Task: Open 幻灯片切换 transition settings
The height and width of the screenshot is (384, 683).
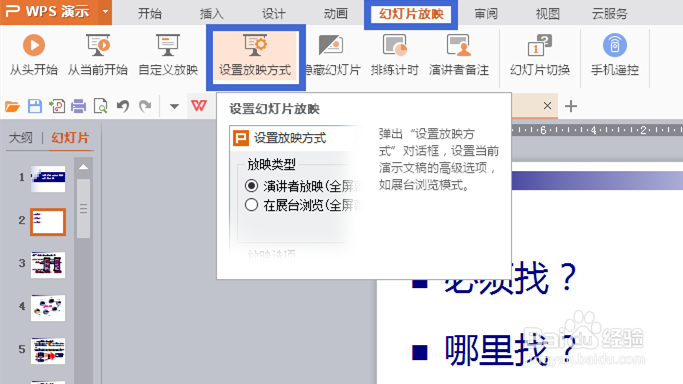Action: pyautogui.click(x=540, y=55)
